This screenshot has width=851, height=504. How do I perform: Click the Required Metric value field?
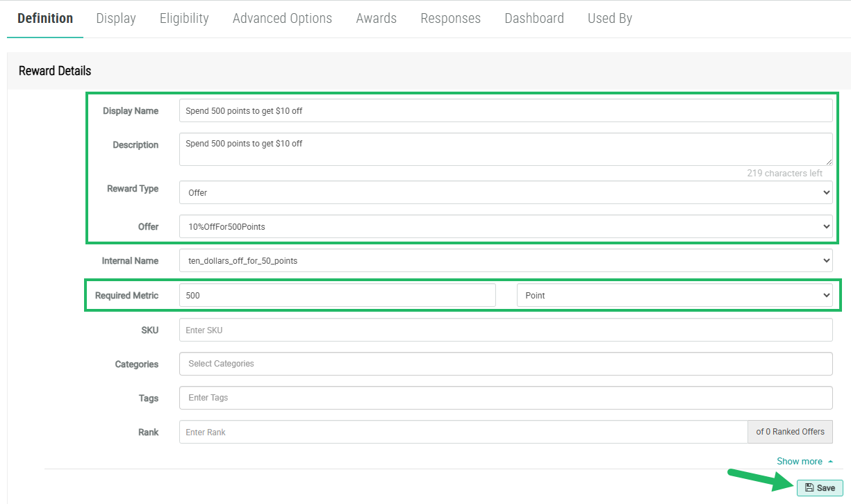(x=337, y=295)
